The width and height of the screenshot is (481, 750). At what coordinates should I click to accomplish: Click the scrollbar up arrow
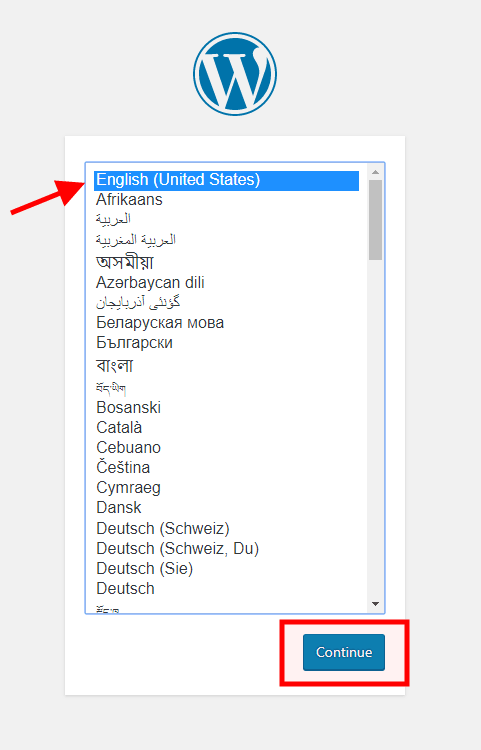[375, 172]
